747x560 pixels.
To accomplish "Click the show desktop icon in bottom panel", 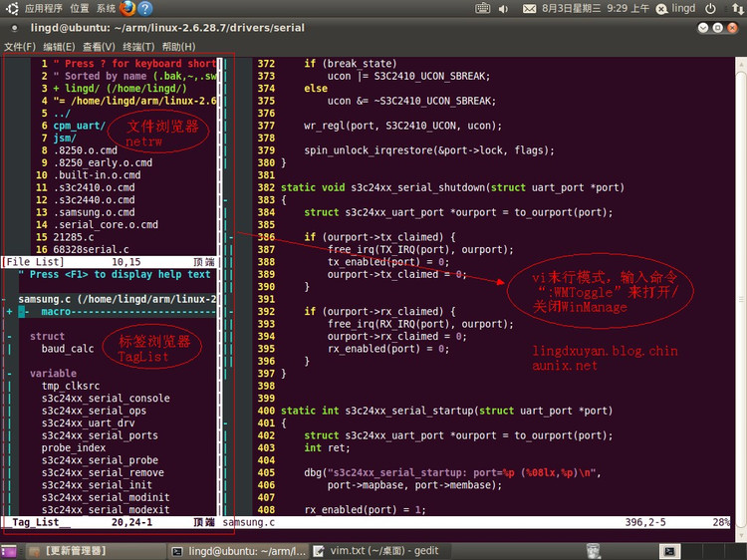I will coord(9,551).
